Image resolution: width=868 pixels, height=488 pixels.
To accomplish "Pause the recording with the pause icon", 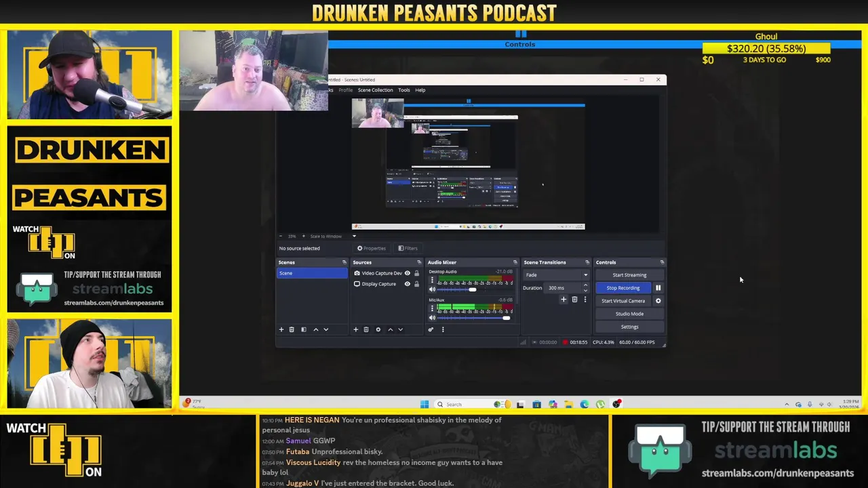I will pos(658,288).
